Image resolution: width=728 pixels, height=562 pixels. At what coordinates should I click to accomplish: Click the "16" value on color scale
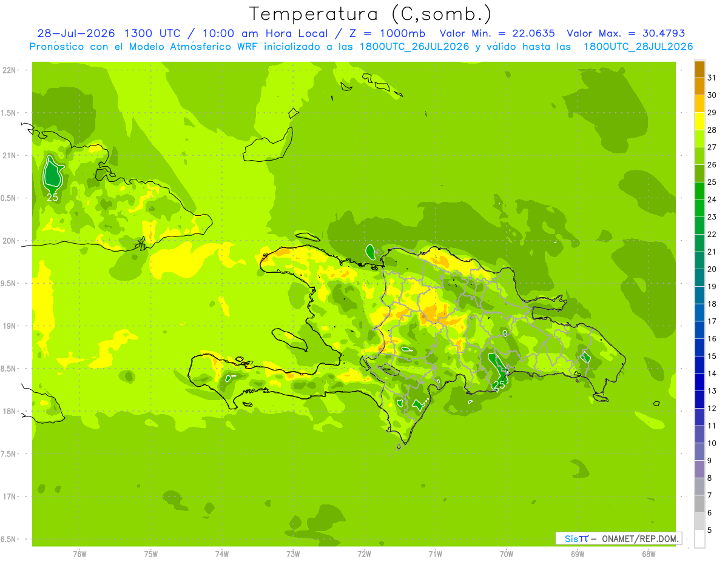tap(712, 338)
